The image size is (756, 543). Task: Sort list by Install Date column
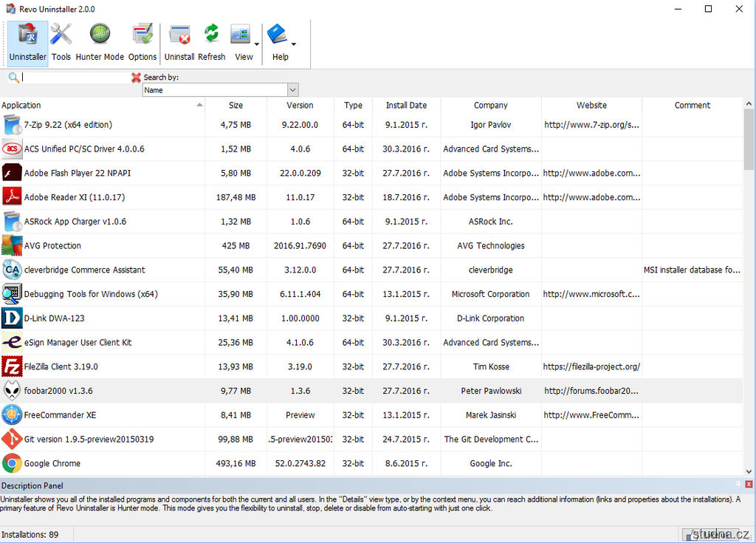pos(406,106)
